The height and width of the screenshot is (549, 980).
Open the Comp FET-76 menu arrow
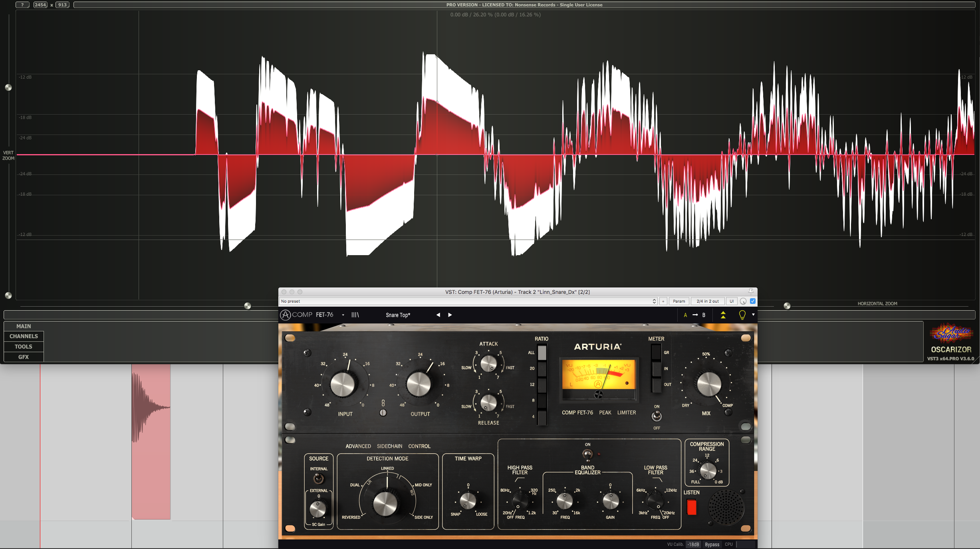tap(343, 315)
